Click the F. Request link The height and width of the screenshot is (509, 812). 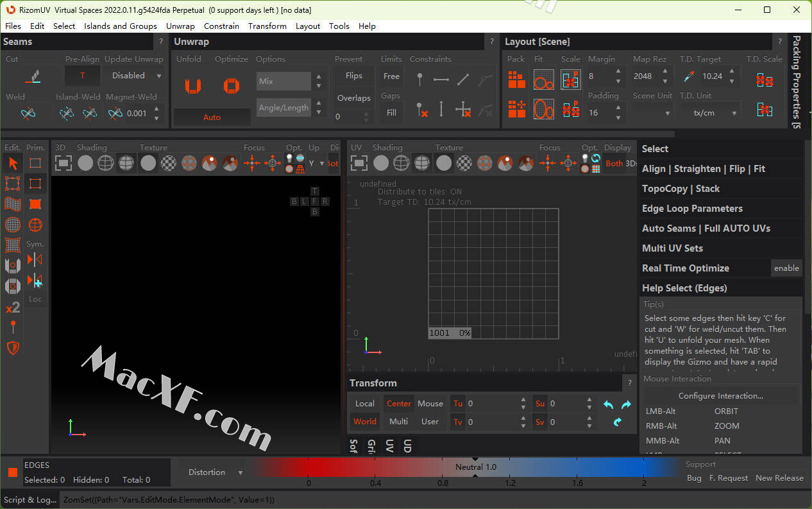(729, 478)
